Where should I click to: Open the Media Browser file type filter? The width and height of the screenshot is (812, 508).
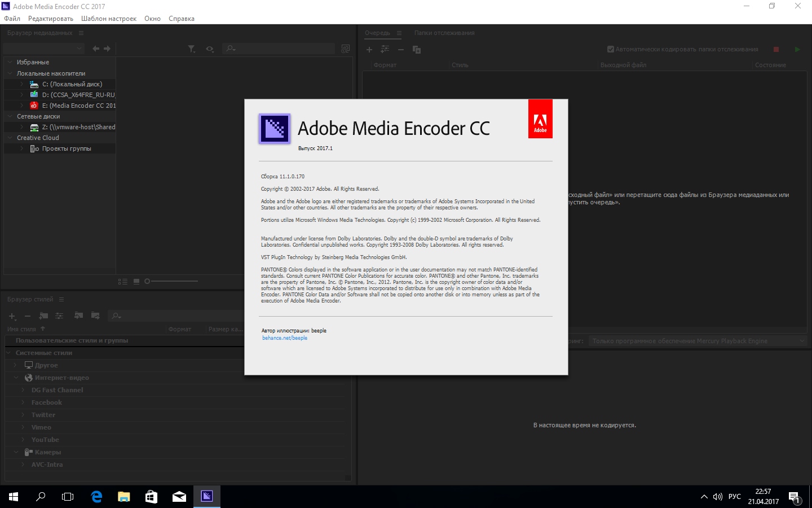pos(192,49)
